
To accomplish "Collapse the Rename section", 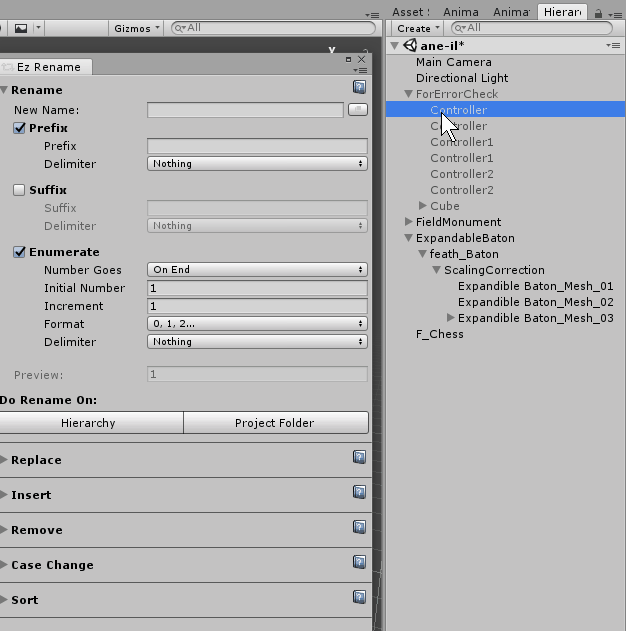I will [x=4, y=90].
